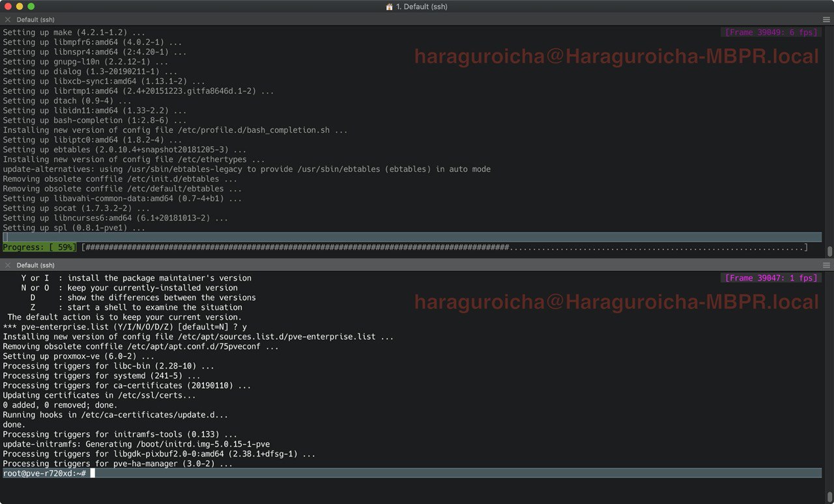
Task: Click the line 'Setting up librtmp1:amd64'
Action: click(139, 91)
